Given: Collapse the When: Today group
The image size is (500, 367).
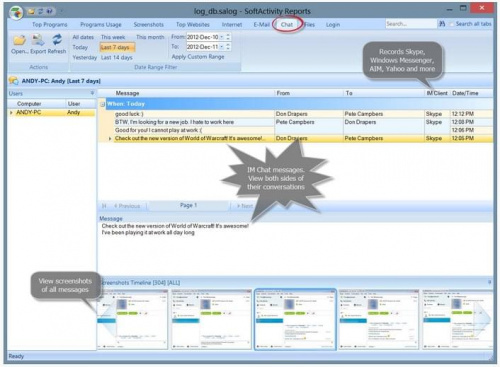Looking at the screenshot, I should [103, 104].
